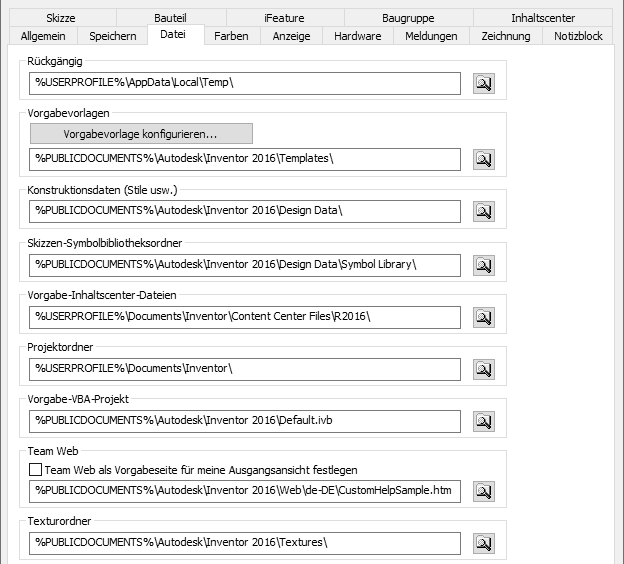The width and height of the screenshot is (624, 564).
Task: Click the Projektordner path text field
Action: pos(245,369)
